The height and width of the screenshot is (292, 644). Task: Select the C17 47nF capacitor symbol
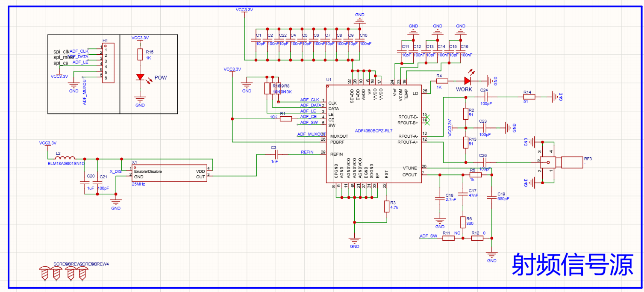pyautogui.click(x=462, y=195)
